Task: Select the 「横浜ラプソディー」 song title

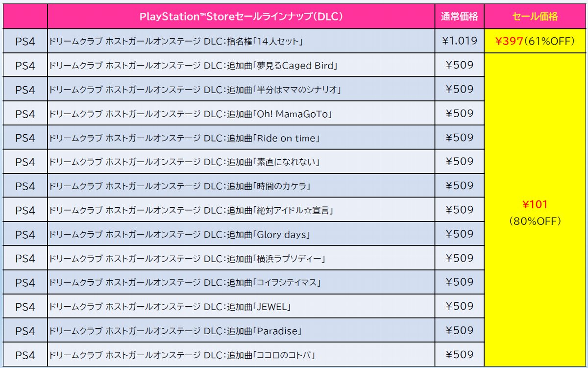Action: tap(187, 259)
